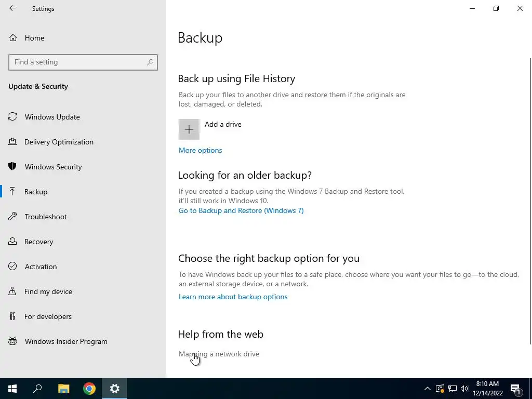Select the Delivery Optimization icon

[12, 141]
